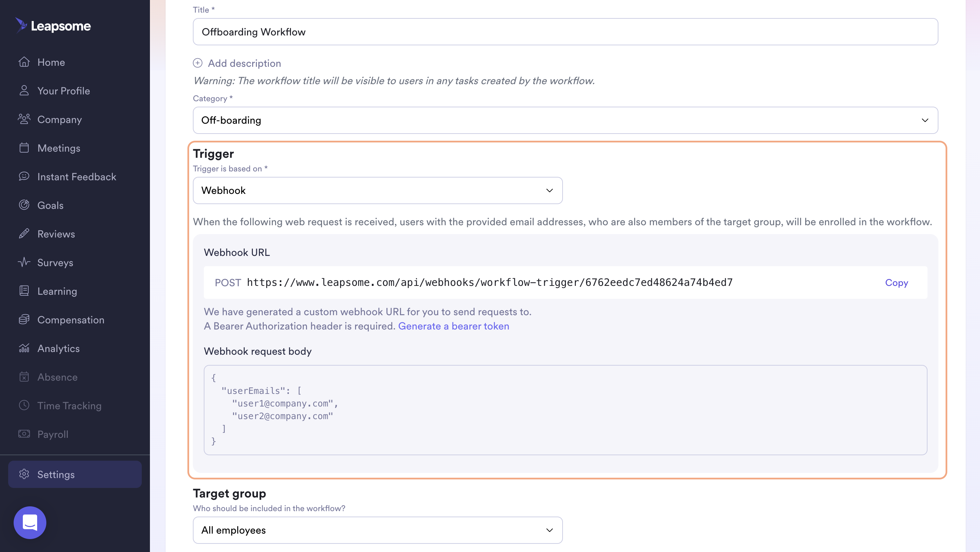
Task: Click the Goals target icon
Action: (24, 205)
